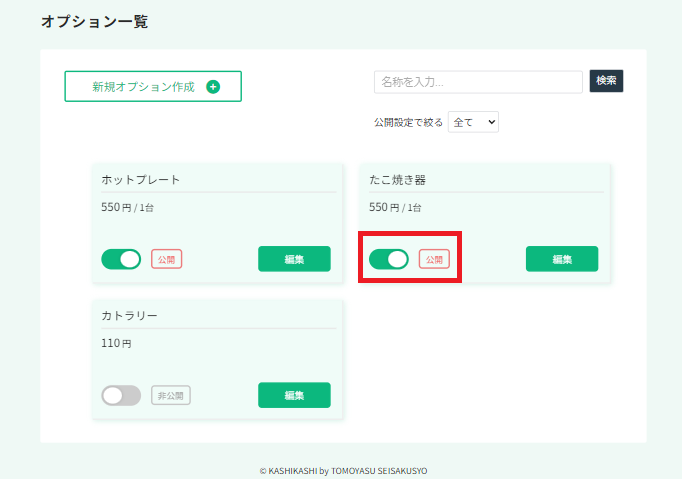The height and width of the screenshot is (479, 682).
Task: Focus the 名称を入力 search field
Action: coord(478,82)
